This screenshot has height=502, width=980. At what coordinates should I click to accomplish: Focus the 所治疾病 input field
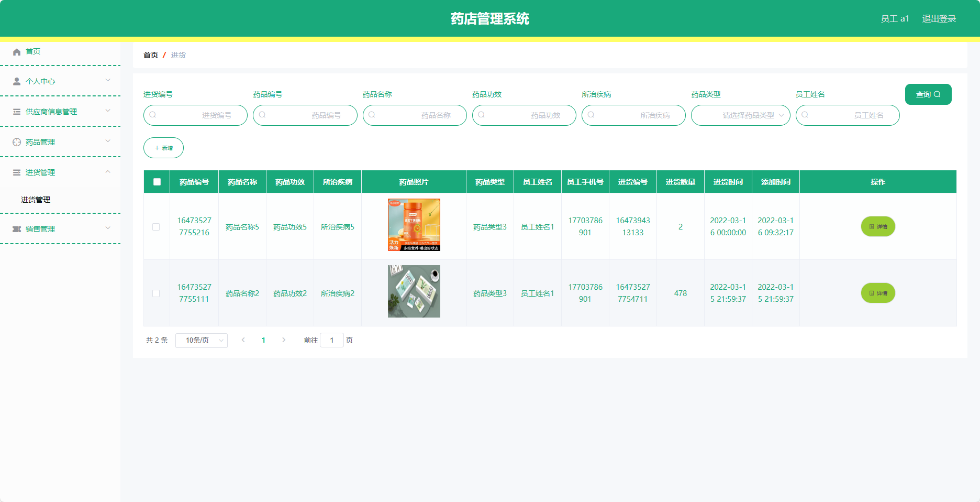633,115
